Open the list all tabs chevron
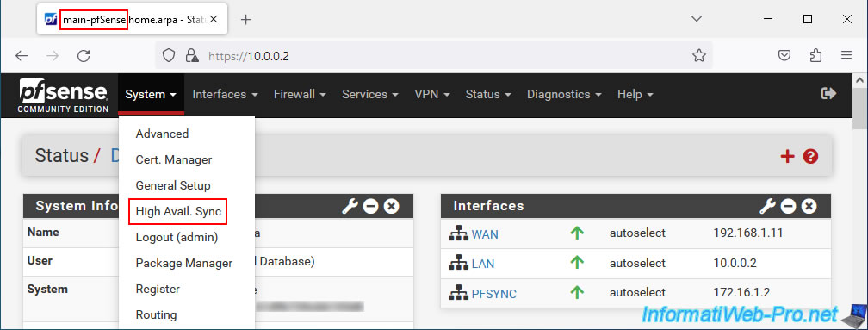The image size is (868, 330). tap(697, 19)
